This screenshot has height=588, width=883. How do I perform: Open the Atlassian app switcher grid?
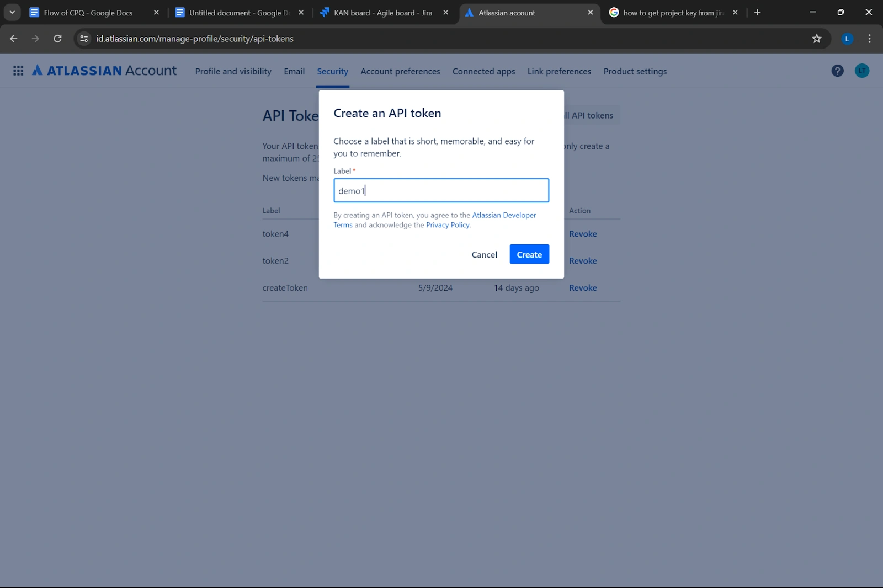click(x=18, y=71)
